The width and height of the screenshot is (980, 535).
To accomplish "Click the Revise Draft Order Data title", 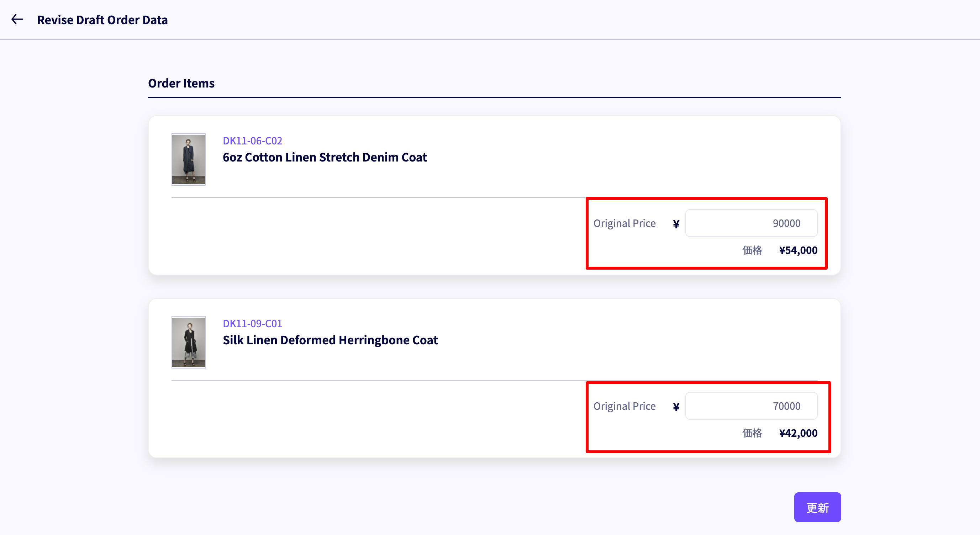I will tap(102, 20).
